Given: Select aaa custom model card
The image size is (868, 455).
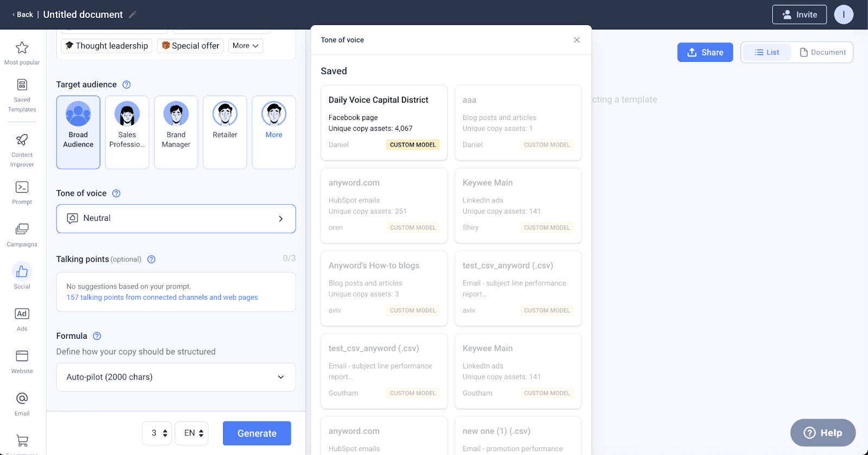Looking at the screenshot, I should pos(518,123).
